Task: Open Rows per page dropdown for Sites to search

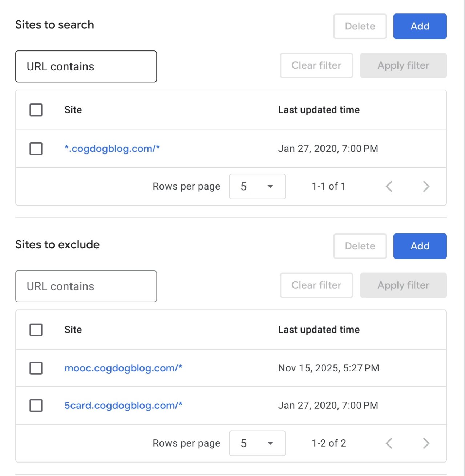Action: tap(257, 187)
